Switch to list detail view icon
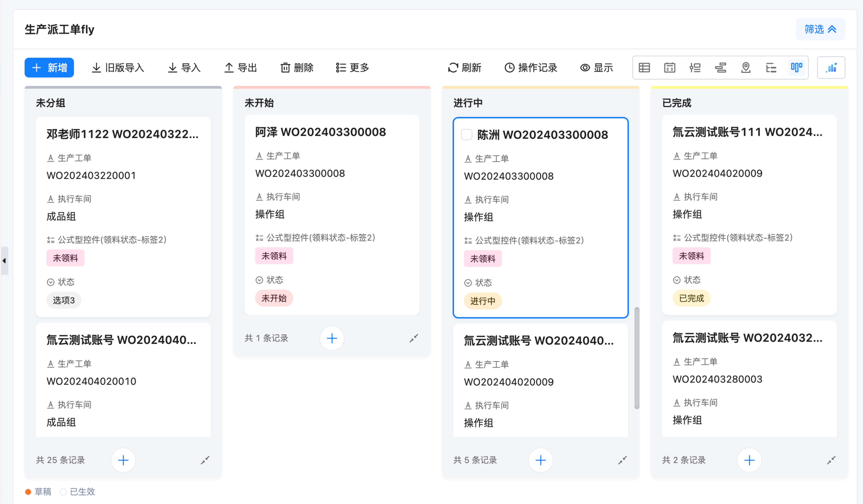Viewport: 863px width, 504px height. (695, 68)
